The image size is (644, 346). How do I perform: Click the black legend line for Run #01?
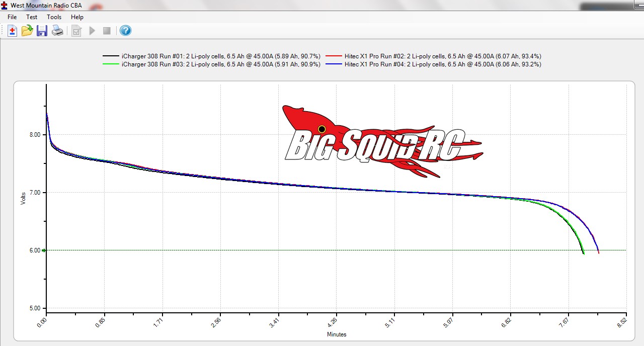pyautogui.click(x=110, y=56)
